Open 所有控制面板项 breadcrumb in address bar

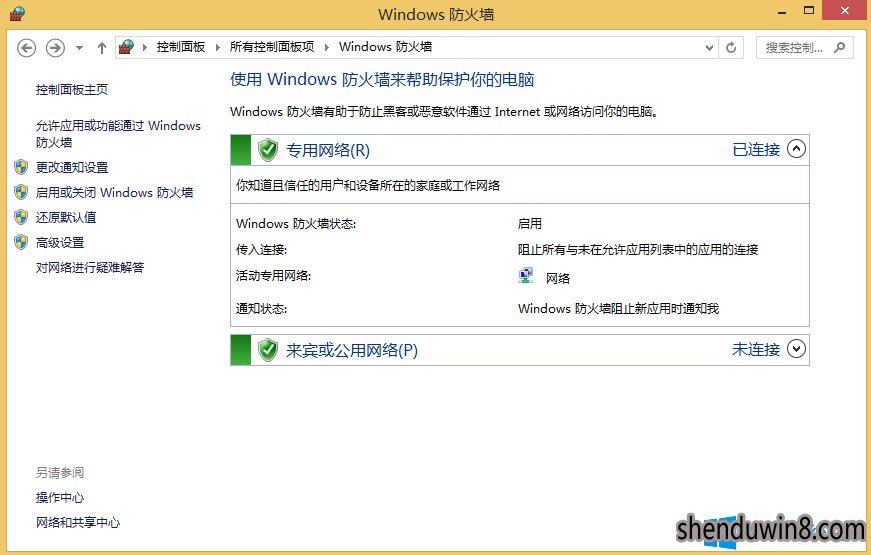coord(272,47)
